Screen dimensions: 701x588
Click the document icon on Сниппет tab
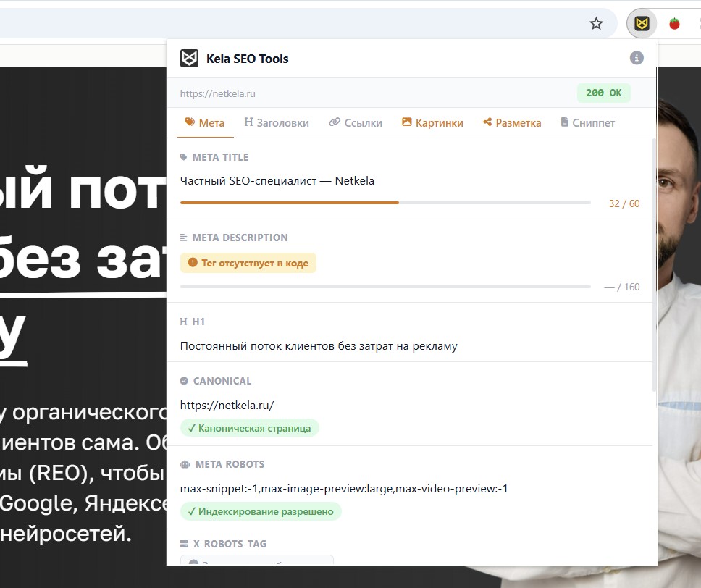tap(565, 122)
